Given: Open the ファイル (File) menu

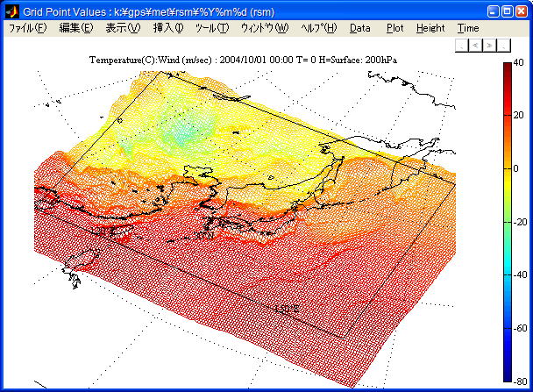Looking at the screenshot, I should coord(28,28).
